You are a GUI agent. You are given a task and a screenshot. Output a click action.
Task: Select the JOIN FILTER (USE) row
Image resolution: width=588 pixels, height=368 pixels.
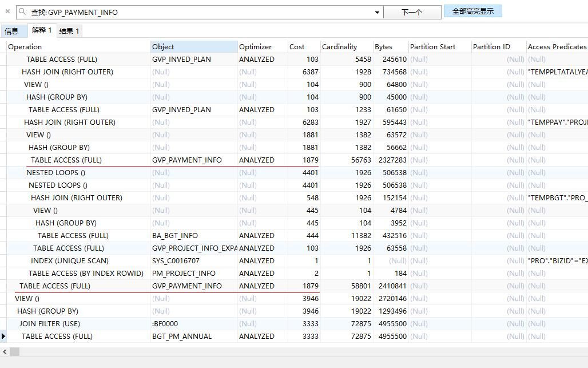50,324
